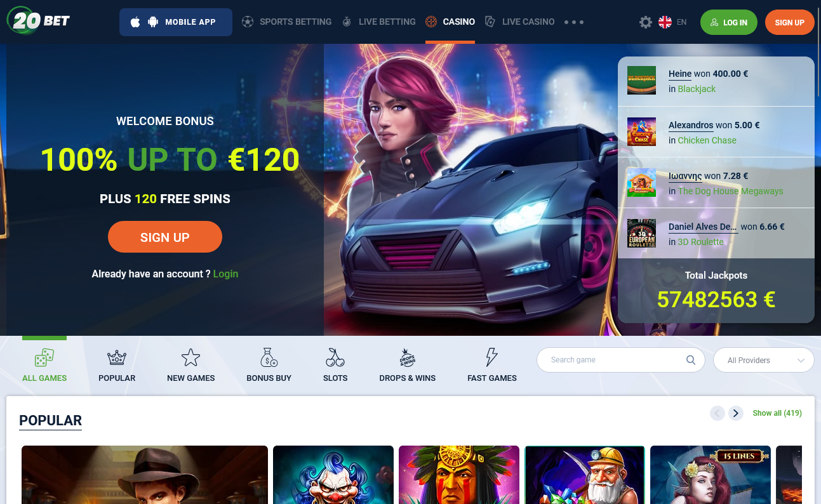The image size is (821, 504).
Task: Expand the three-dots more menu
Action: (x=574, y=22)
